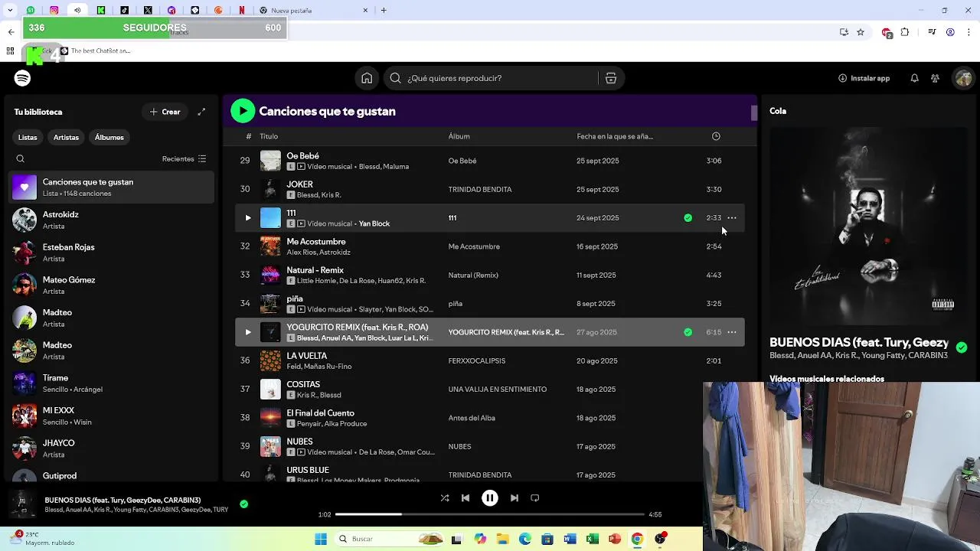Open more options for YOGURCITO REMIX

(732, 332)
